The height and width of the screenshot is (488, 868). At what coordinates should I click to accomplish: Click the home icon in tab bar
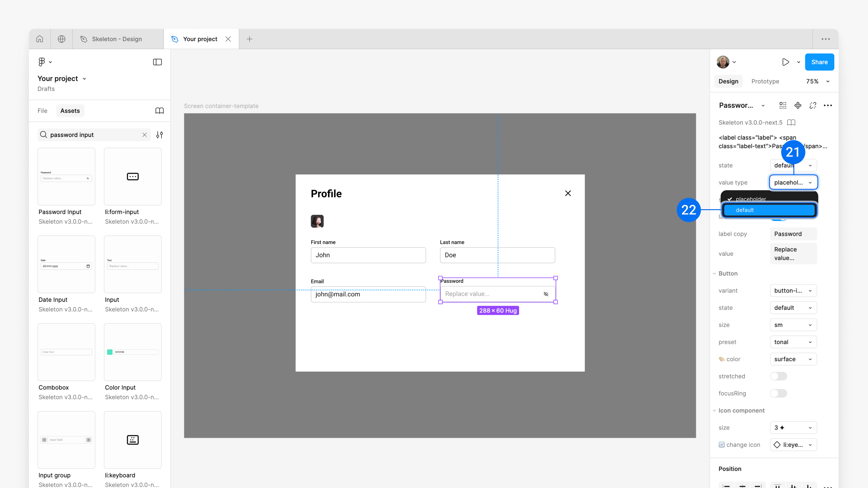pyautogui.click(x=39, y=39)
